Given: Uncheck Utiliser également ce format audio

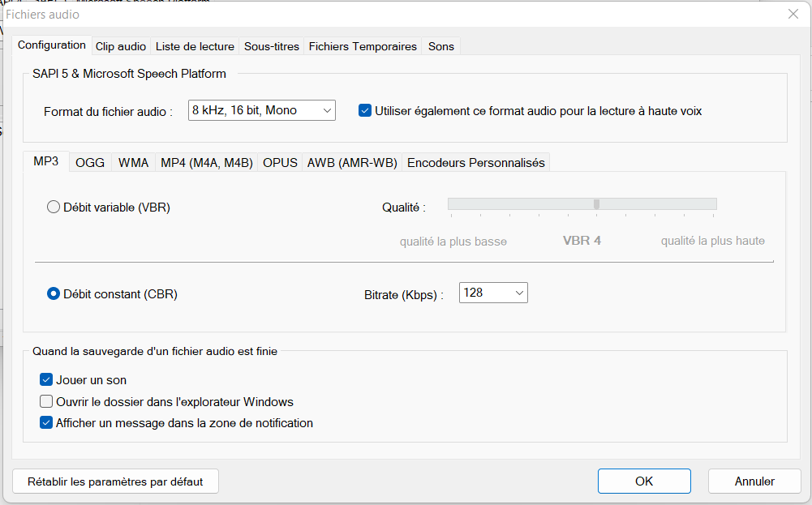Looking at the screenshot, I should 365,110.
